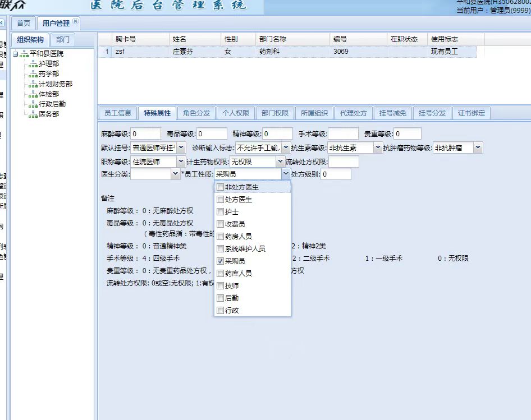Screen dimensions: 531x420
Task: Open the 医生分类 dropdown
Action: 175,174
